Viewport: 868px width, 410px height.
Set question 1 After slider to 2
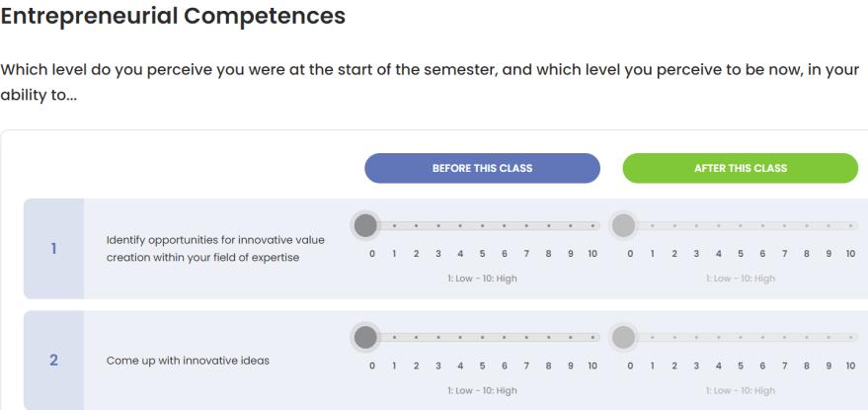(x=675, y=225)
